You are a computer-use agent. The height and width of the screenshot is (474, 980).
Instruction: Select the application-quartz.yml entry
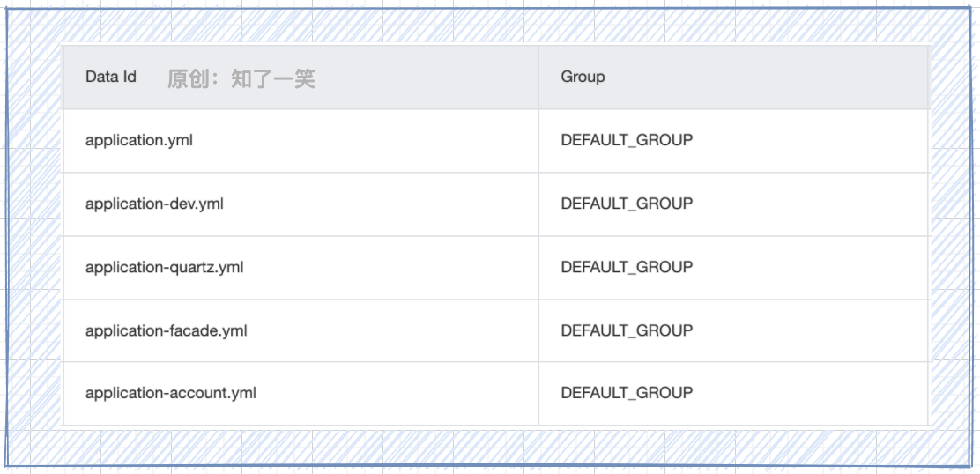[165, 268]
